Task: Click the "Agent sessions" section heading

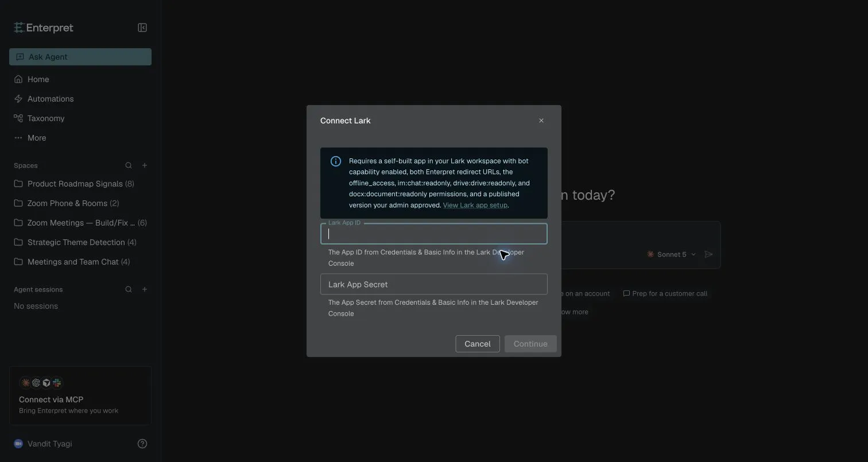Action: click(x=38, y=289)
